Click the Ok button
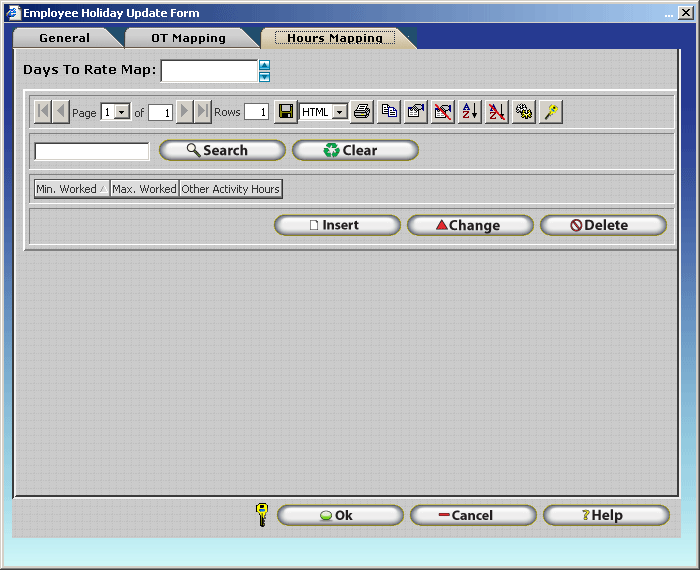The width and height of the screenshot is (700, 570). pos(340,515)
